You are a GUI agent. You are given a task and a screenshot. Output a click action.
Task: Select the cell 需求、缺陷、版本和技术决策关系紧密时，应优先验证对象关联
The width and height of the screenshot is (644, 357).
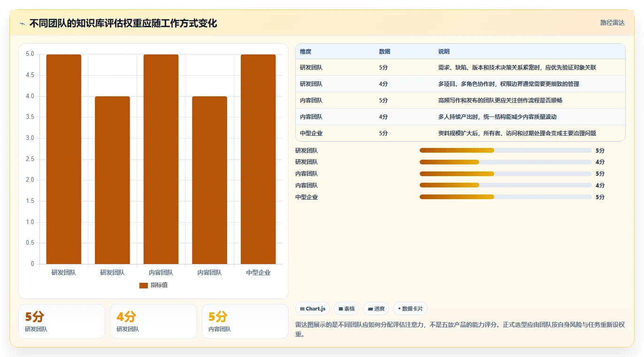(x=517, y=68)
